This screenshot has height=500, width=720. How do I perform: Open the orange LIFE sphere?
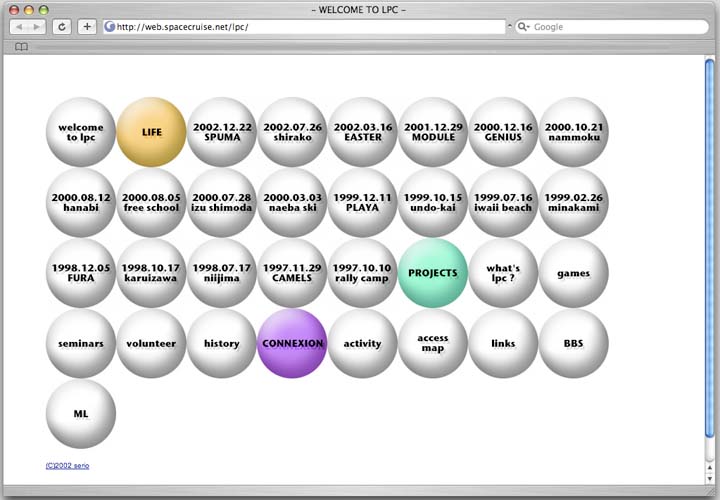(151, 132)
